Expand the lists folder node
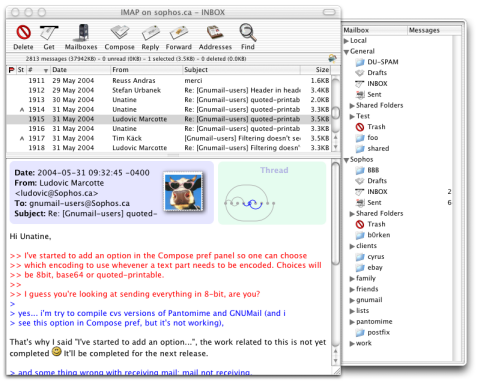Viewport: 480px width, 382px height. pos(352,311)
